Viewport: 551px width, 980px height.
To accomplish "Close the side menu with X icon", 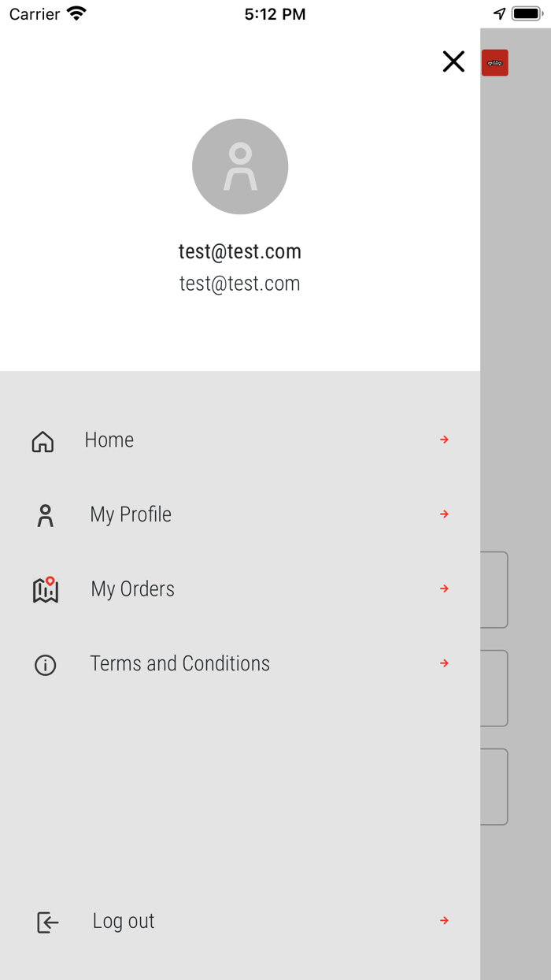I will coord(453,61).
